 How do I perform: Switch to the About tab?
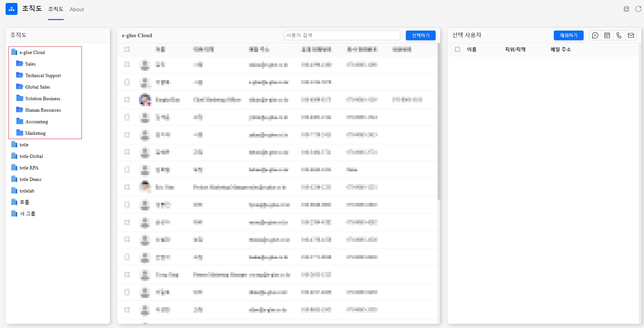click(77, 9)
